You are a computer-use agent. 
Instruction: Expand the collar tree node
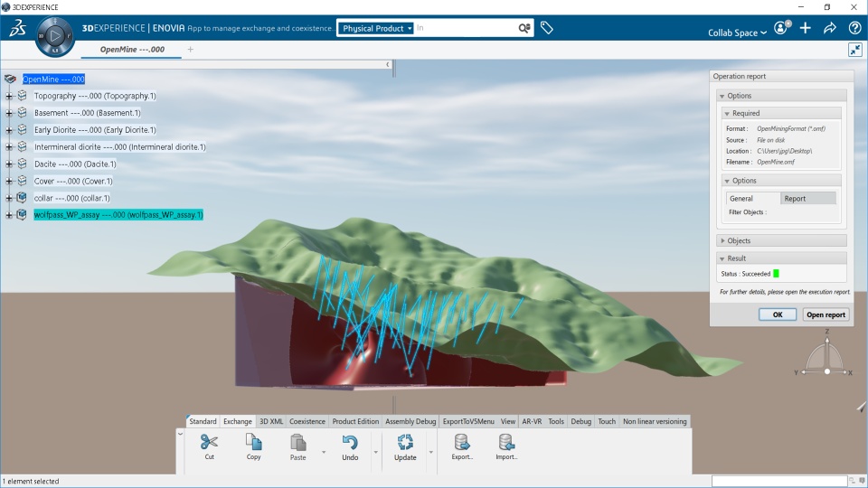(9, 198)
